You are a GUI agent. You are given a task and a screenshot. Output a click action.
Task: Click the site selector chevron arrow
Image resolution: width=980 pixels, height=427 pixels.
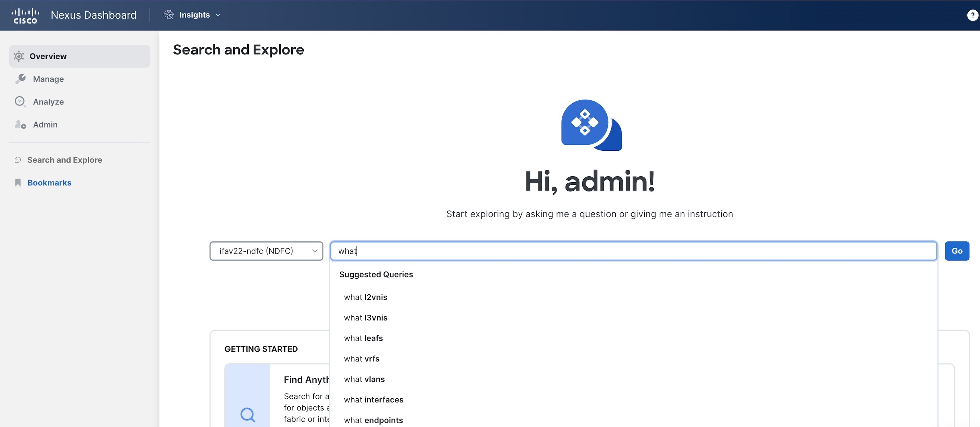point(315,251)
